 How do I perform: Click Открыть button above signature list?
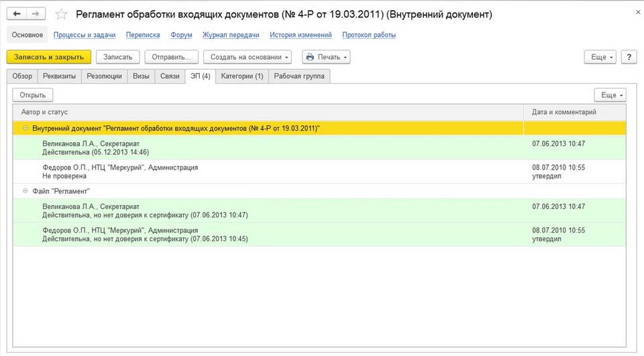32,95
